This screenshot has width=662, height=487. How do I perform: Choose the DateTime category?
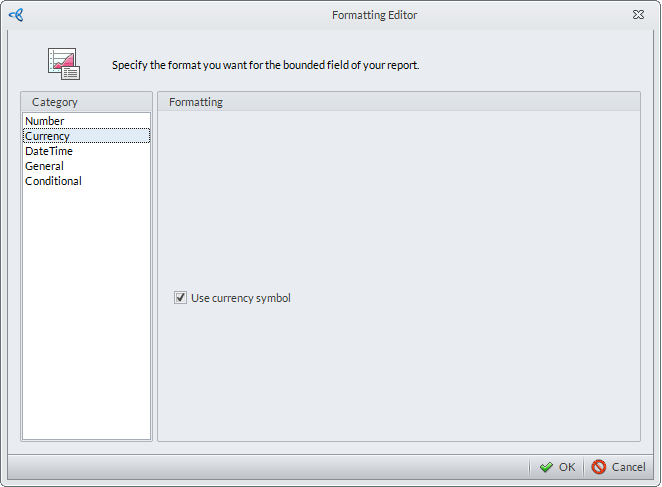(x=49, y=151)
